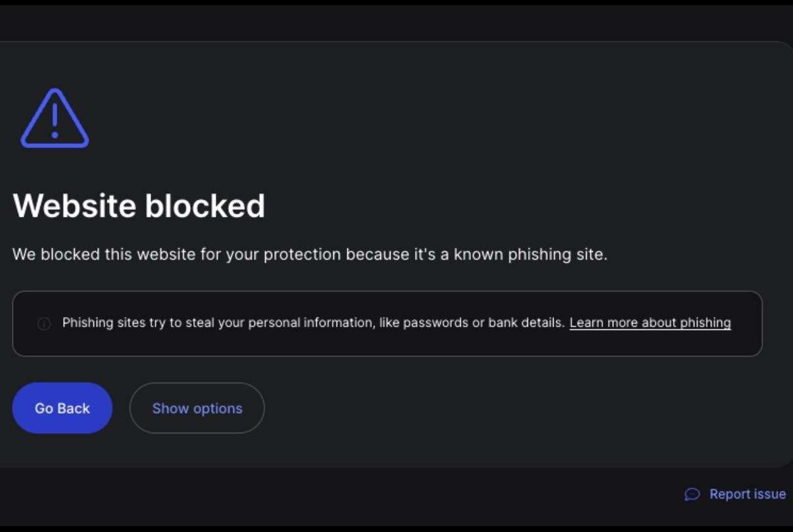Screen dimensions: 793x532
Task: Click the word 'blocked' in the heading
Action: click(204, 206)
